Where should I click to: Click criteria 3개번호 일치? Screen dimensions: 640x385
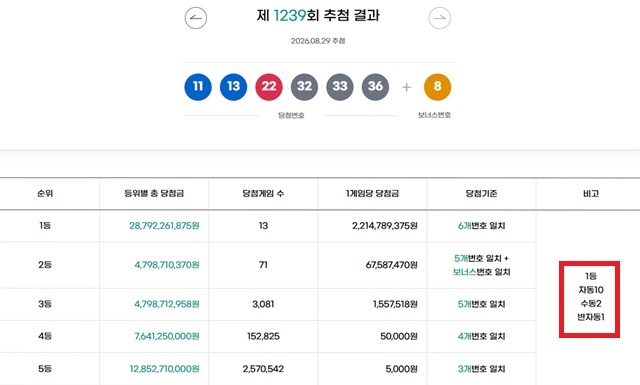[x=482, y=369]
